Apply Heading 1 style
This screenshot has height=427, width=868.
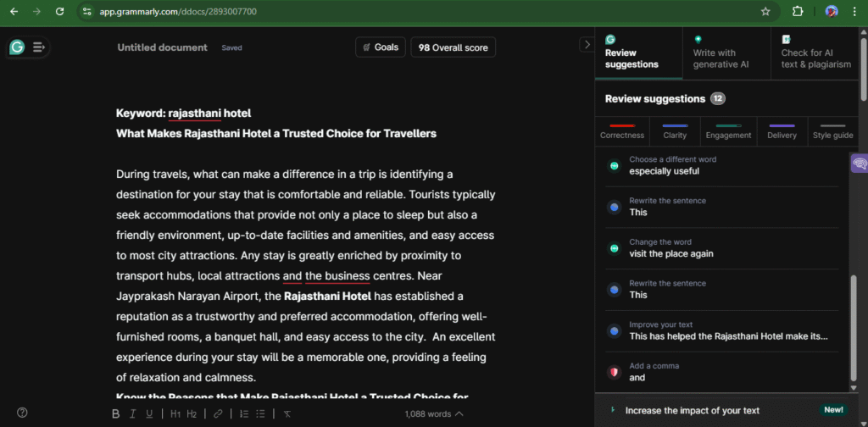175,413
